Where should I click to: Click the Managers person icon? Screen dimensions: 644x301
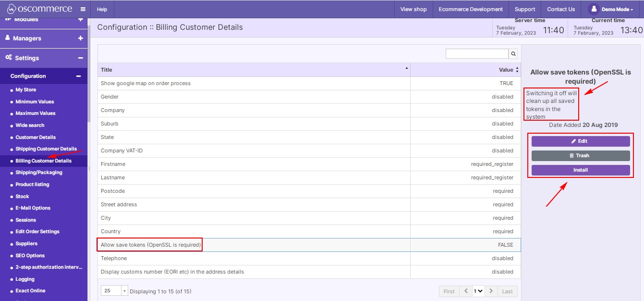(8, 38)
